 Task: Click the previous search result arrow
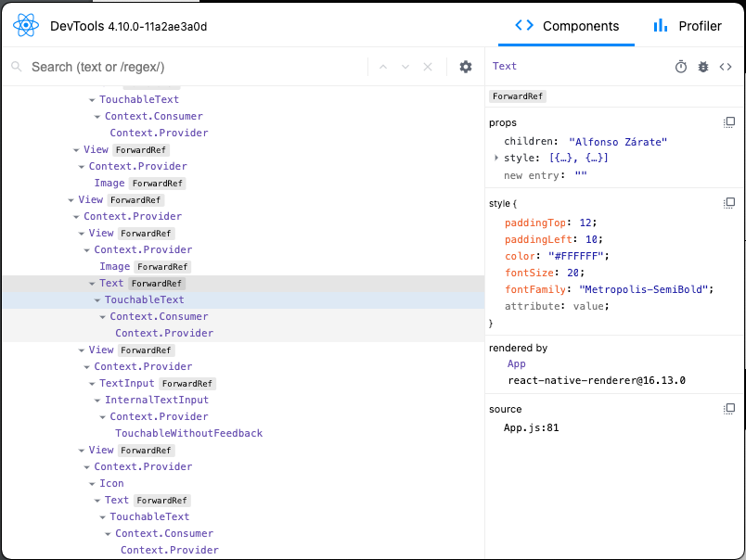(383, 68)
